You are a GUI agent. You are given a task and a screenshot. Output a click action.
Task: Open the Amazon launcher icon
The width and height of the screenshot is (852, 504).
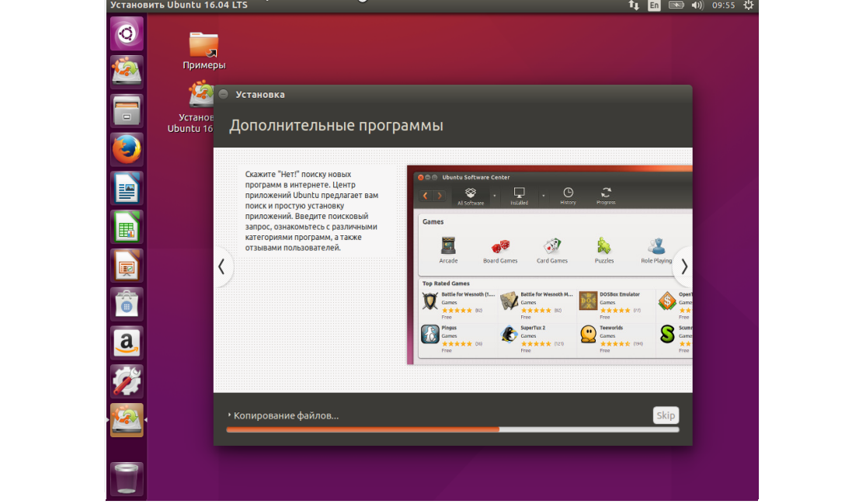point(127,342)
